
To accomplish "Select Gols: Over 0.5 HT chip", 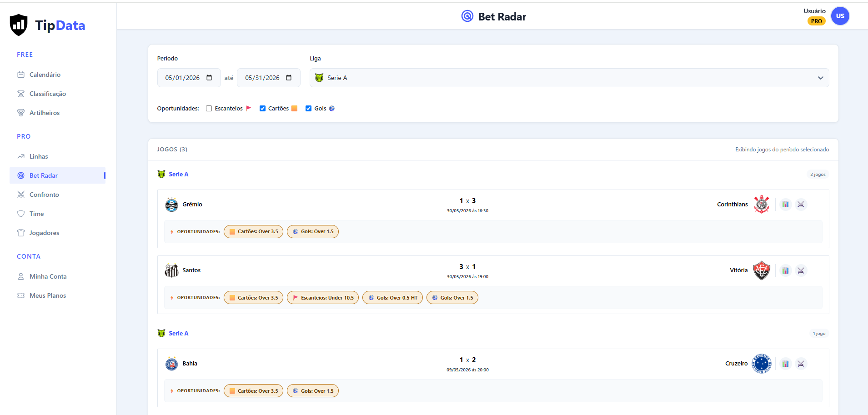I will (x=392, y=298).
